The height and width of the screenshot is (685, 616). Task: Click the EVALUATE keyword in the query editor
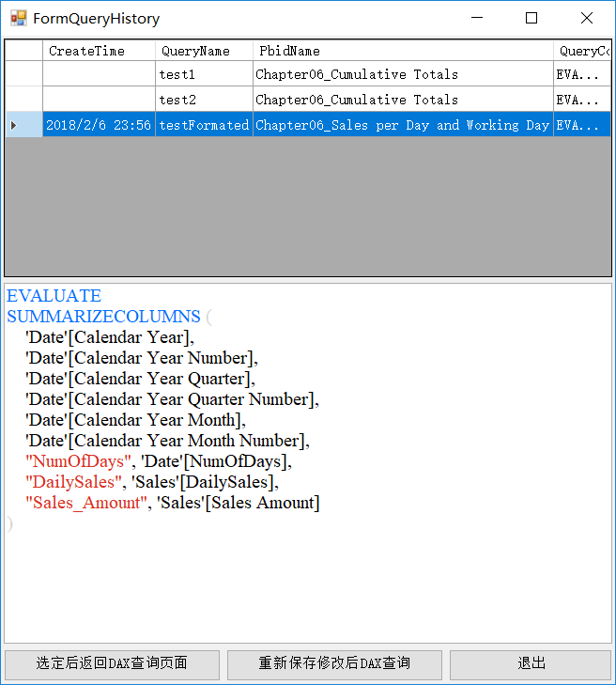point(54,296)
